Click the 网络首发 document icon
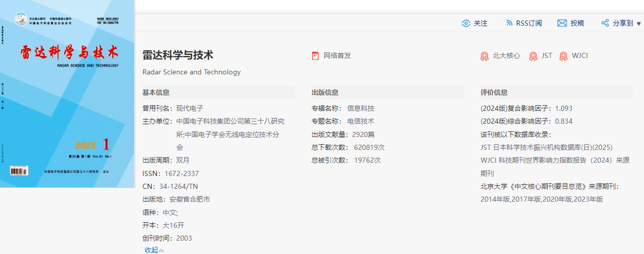This screenshot has height=254, width=644. click(315, 56)
